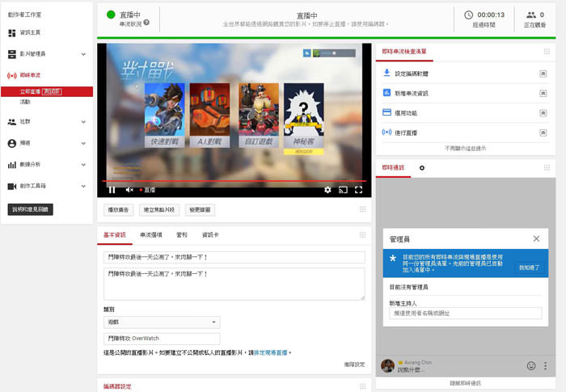This screenshot has height=392, width=566.
Task: Click the red 即時串流 live streaming icon
Action: point(12,75)
